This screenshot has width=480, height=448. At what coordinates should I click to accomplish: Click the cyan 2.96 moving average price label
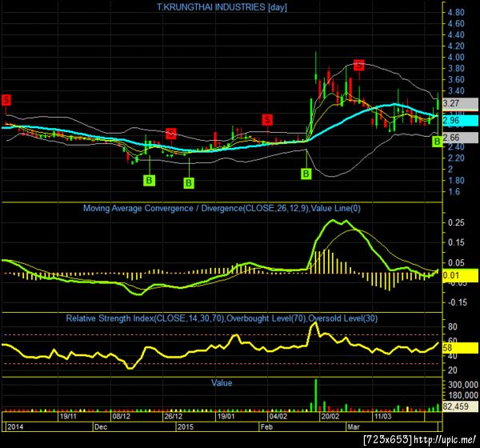(x=461, y=120)
